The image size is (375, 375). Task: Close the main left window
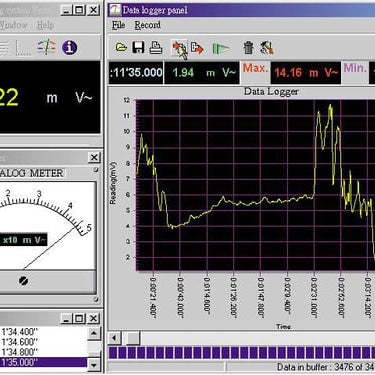[x=94, y=10]
